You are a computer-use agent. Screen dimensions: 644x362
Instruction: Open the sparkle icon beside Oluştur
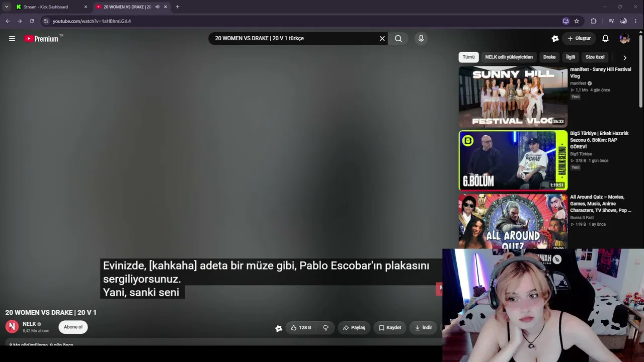(555, 39)
